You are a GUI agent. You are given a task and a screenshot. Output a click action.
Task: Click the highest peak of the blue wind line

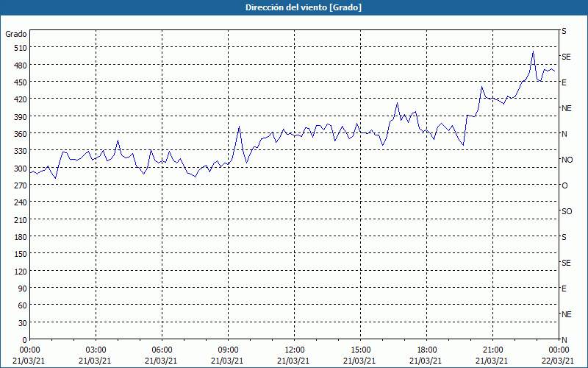point(534,52)
